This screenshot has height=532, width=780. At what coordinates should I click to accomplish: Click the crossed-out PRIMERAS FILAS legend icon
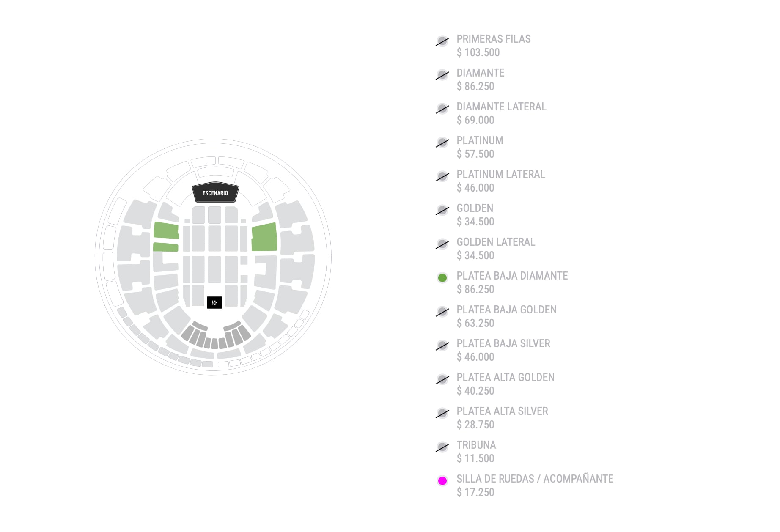(x=442, y=41)
